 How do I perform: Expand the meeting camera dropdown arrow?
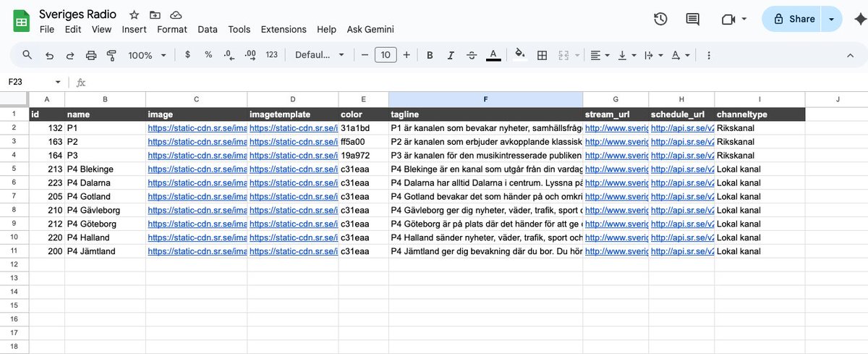(x=744, y=20)
